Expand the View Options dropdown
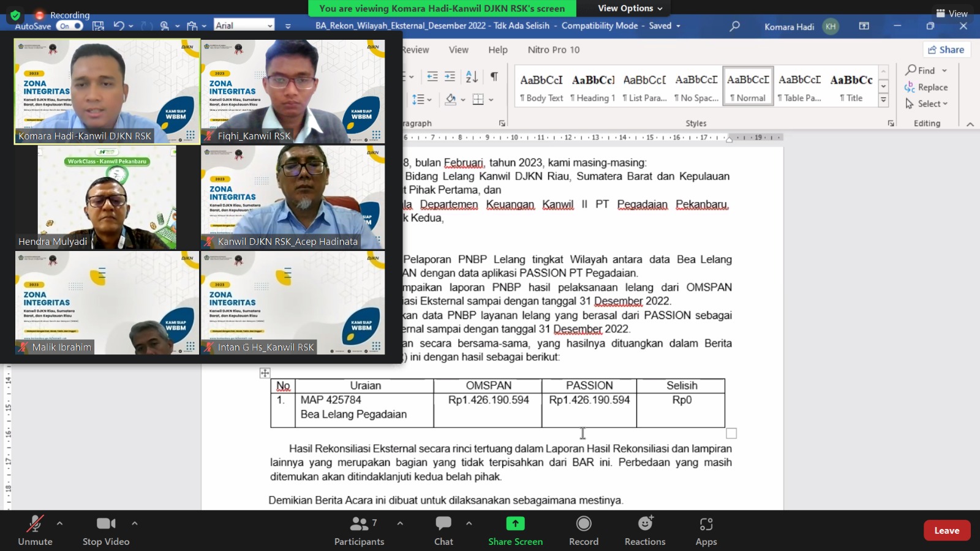 630,9
